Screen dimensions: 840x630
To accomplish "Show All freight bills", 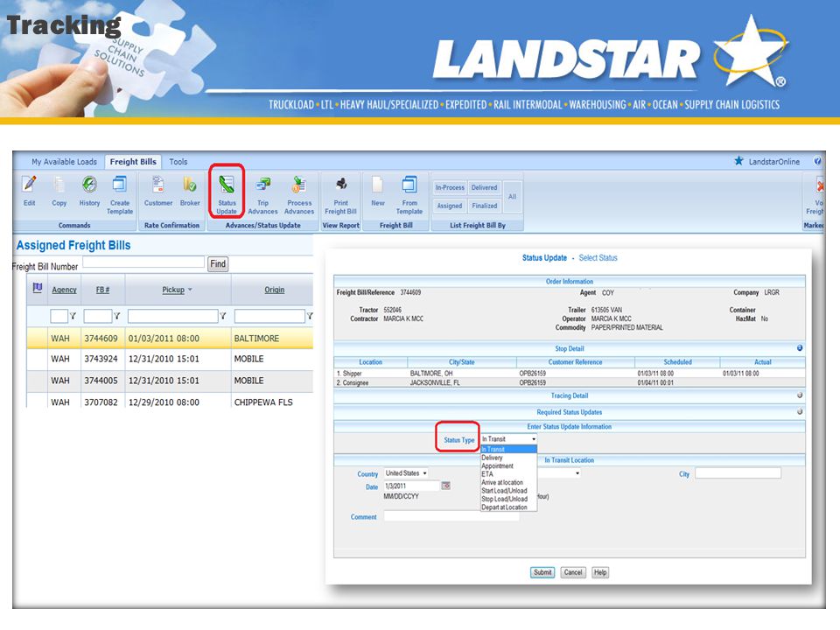I will click(x=512, y=197).
